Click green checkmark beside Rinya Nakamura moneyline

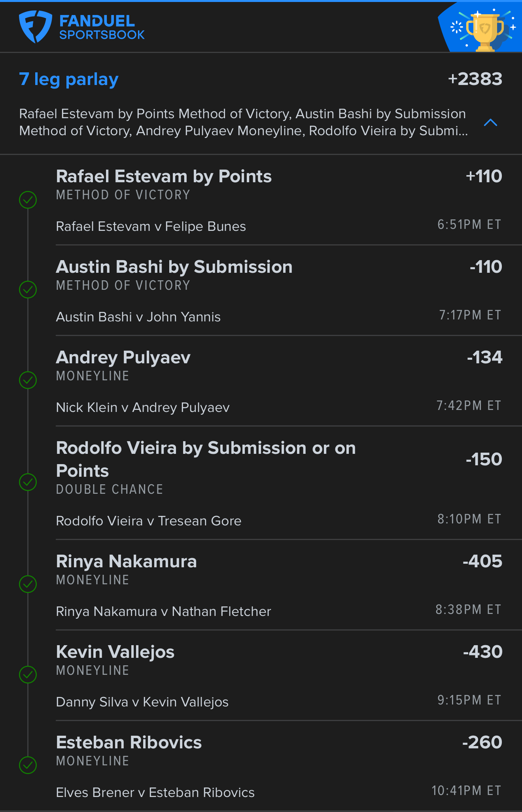click(28, 584)
